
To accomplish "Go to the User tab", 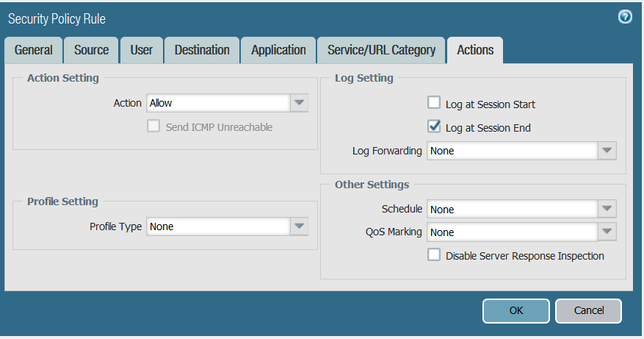I will pyautogui.click(x=141, y=50).
